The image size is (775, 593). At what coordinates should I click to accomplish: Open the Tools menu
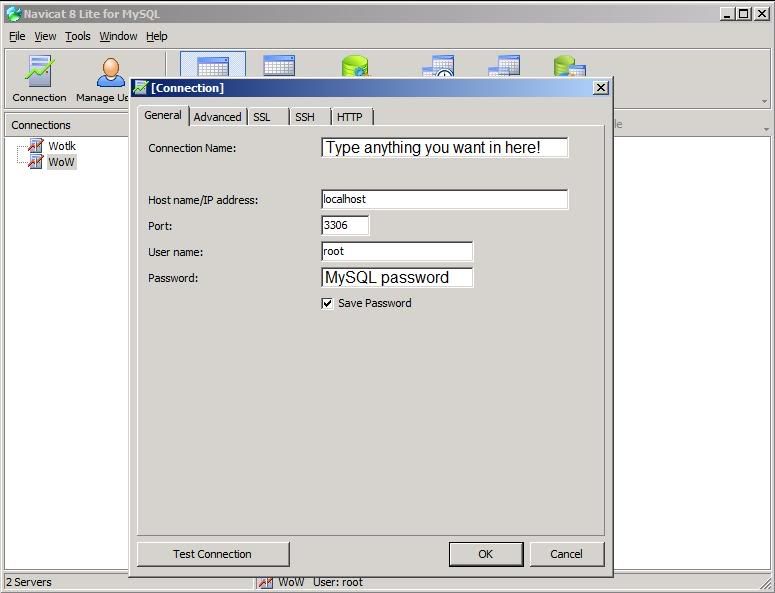[x=78, y=36]
